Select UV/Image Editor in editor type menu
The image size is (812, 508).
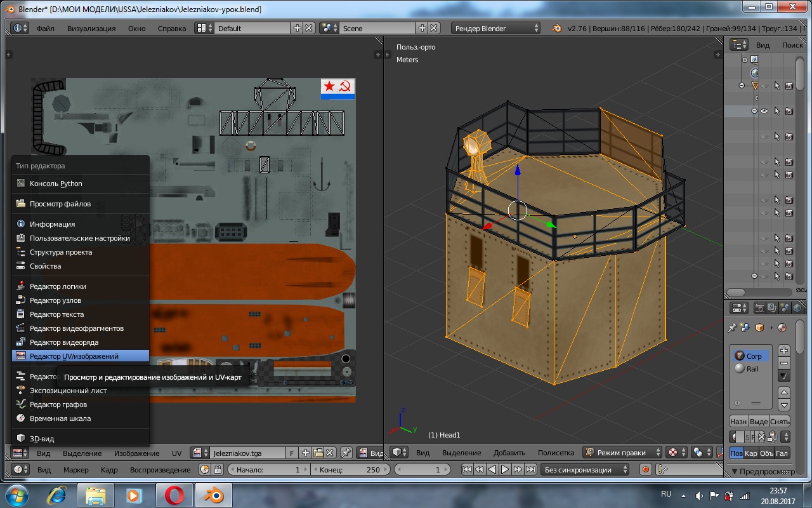pyautogui.click(x=74, y=356)
